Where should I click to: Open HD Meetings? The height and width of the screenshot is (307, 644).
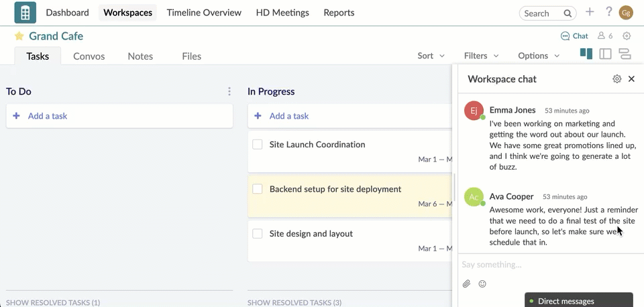[x=282, y=13]
